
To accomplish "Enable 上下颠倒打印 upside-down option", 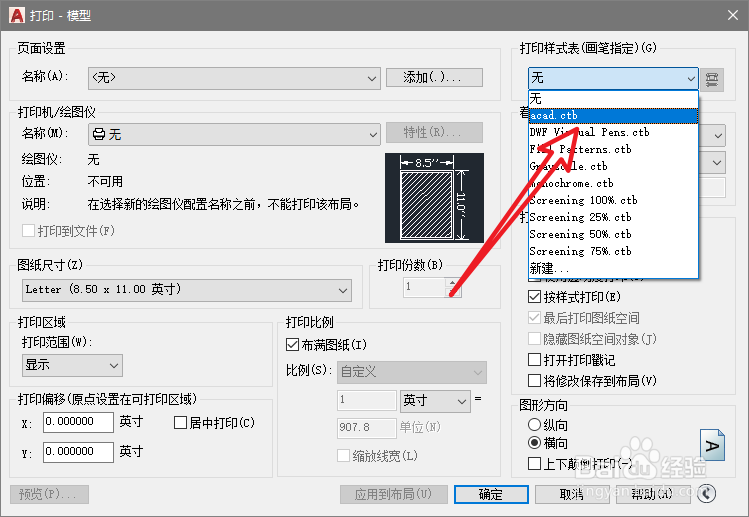I will coord(534,463).
